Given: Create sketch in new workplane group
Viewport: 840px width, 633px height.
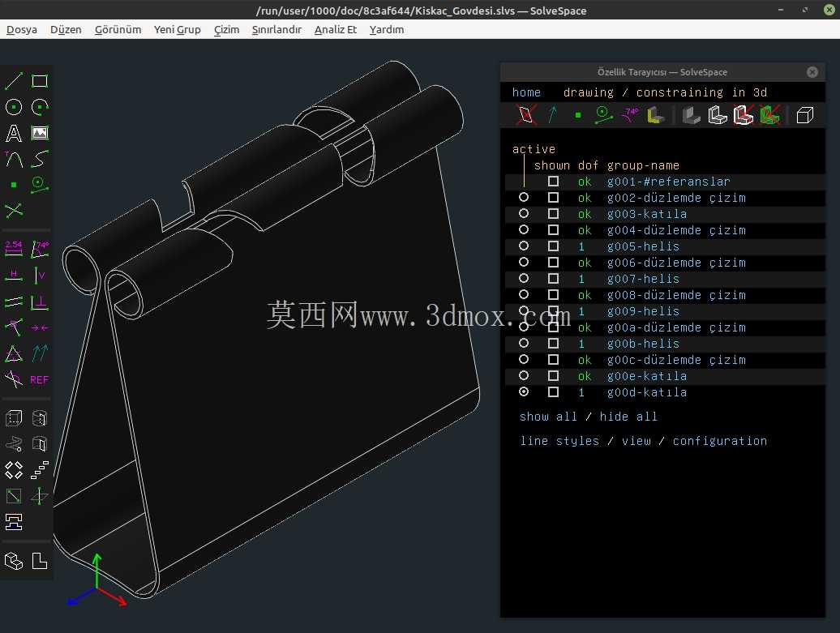Looking at the screenshot, I should 14,496.
